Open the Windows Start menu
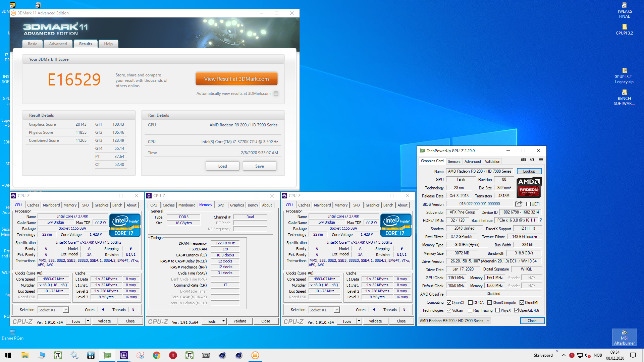 pyautogui.click(x=8, y=355)
